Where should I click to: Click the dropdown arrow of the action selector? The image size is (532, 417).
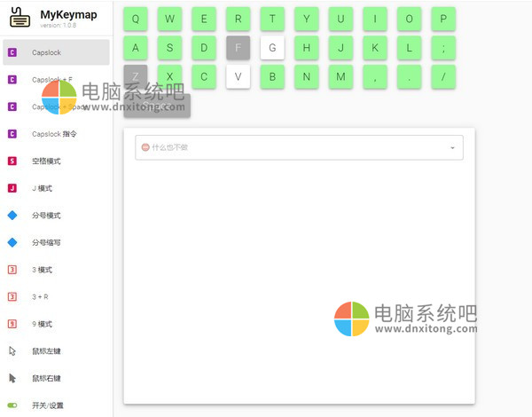coord(452,147)
